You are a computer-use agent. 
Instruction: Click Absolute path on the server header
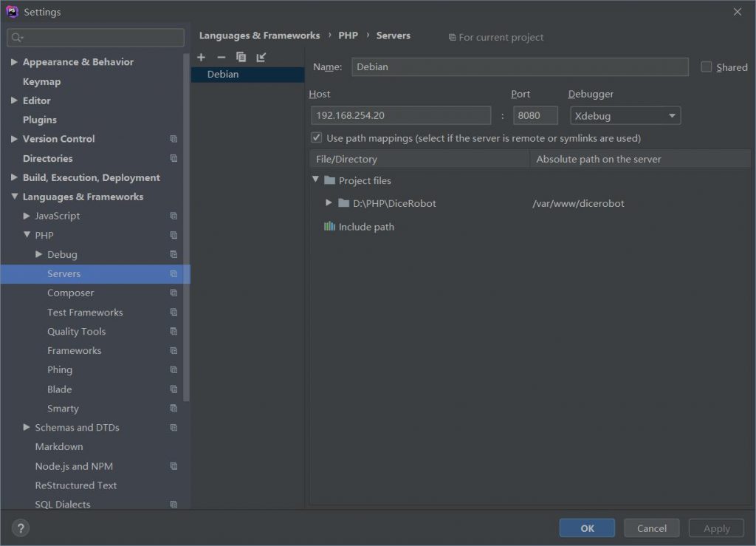coord(640,159)
